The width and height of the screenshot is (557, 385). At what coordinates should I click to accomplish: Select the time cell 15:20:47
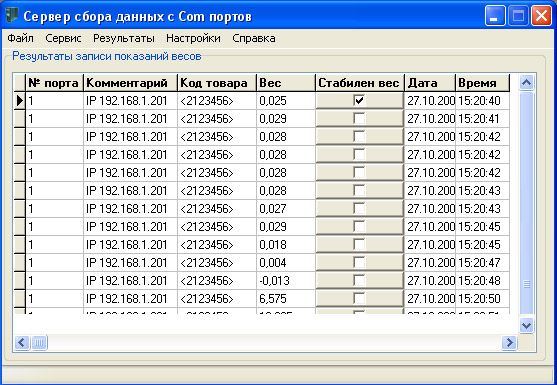[x=482, y=263]
